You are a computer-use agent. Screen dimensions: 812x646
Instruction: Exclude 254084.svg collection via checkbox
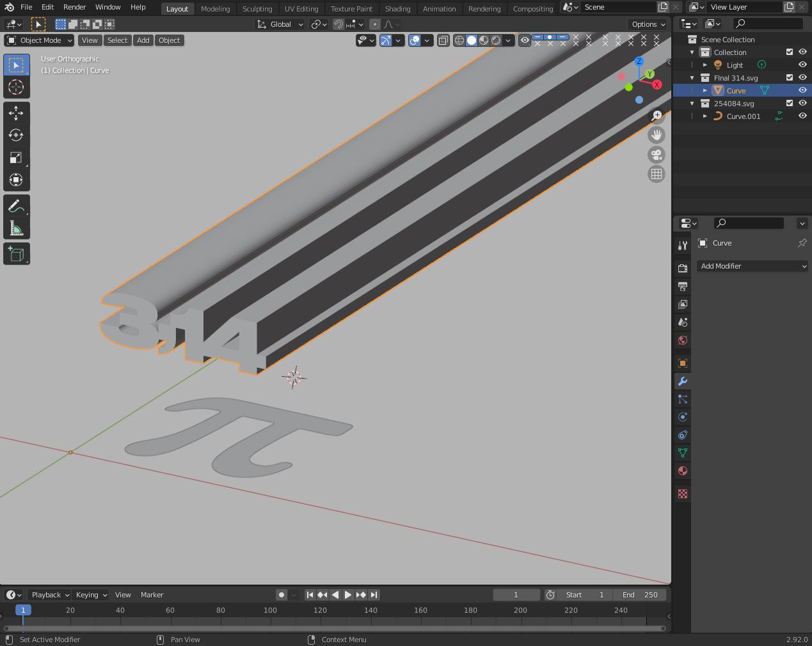coord(790,103)
